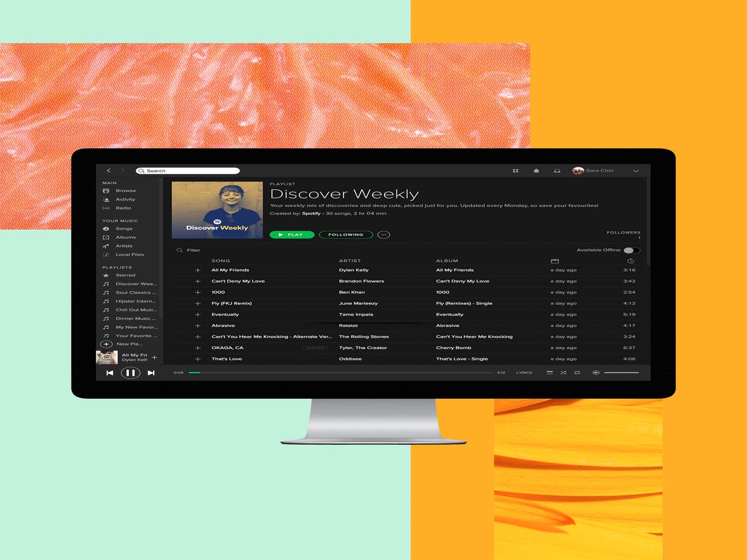Open the play queue icon
This screenshot has height=560, width=747.
[x=550, y=373]
